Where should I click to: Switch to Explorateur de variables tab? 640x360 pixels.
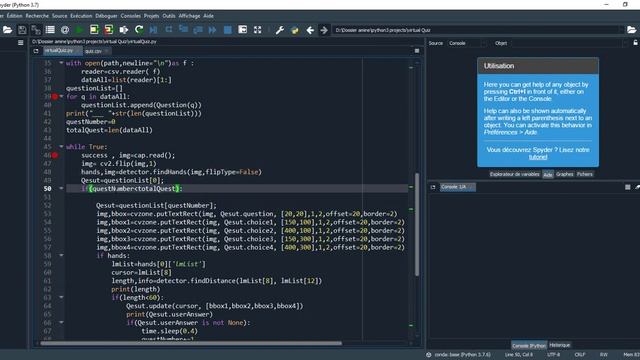(x=514, y=174)
